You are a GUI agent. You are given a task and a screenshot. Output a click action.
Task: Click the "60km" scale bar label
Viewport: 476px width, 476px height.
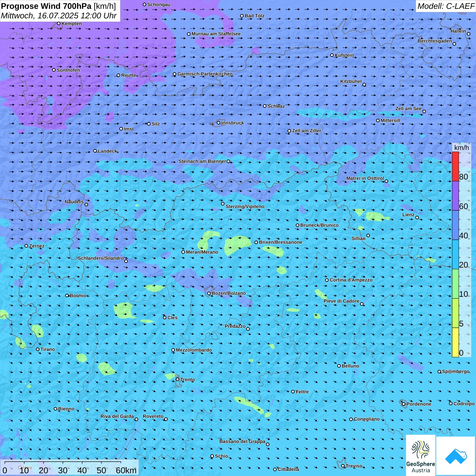click(126, 470)
